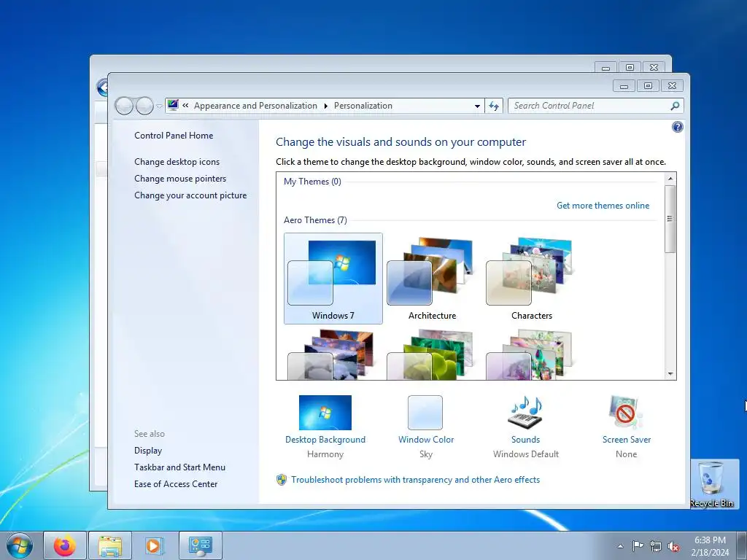Viewport: 747px width, 560px height.
Task: Launch Firefox from the taskbar
Action: point(65,545)
